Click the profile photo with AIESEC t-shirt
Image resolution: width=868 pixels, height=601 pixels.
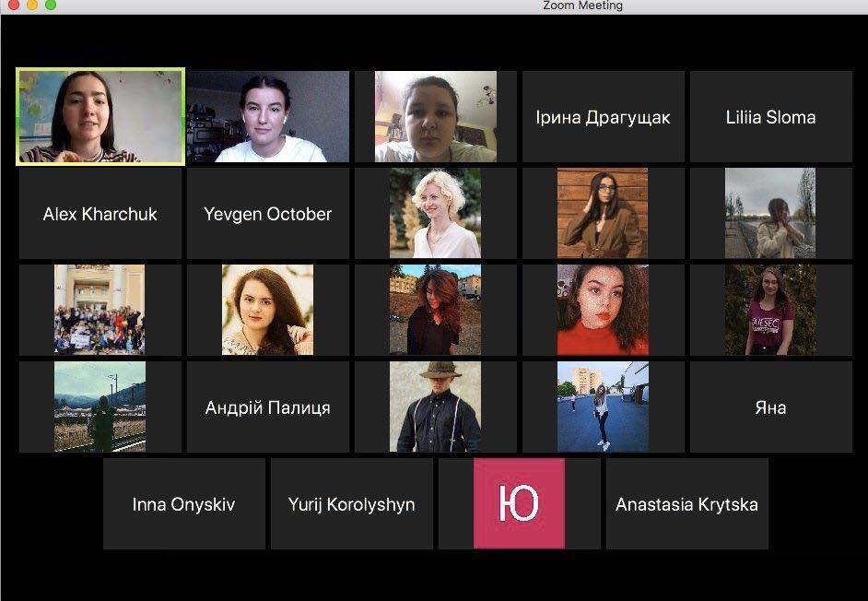[x=770, y=310]
